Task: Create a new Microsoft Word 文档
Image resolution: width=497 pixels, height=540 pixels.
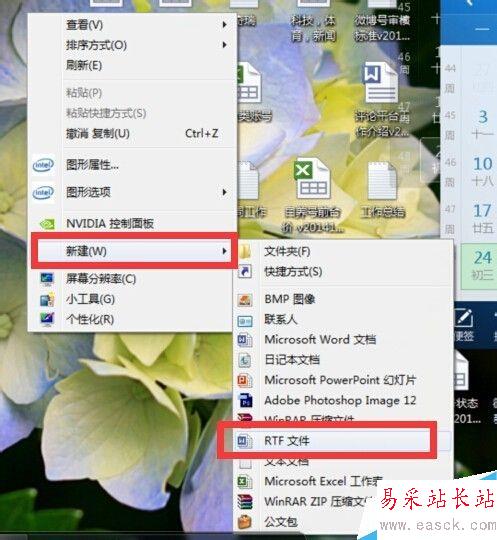Action: coord(344,340)
